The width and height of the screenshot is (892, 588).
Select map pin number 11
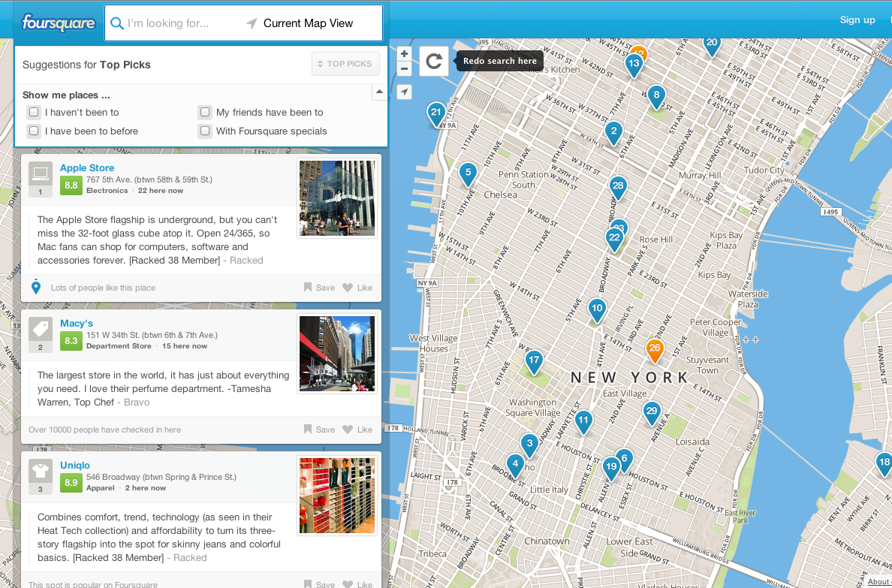coord(583,422)
